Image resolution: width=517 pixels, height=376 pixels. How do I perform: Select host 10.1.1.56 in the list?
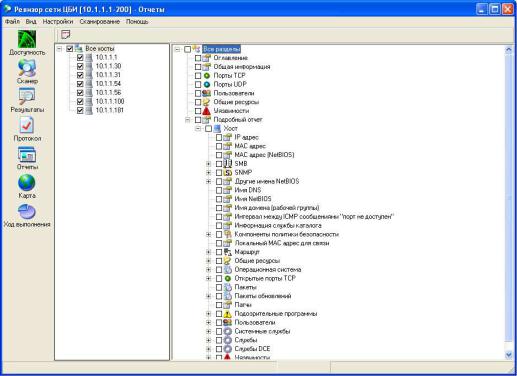(108, 93)
